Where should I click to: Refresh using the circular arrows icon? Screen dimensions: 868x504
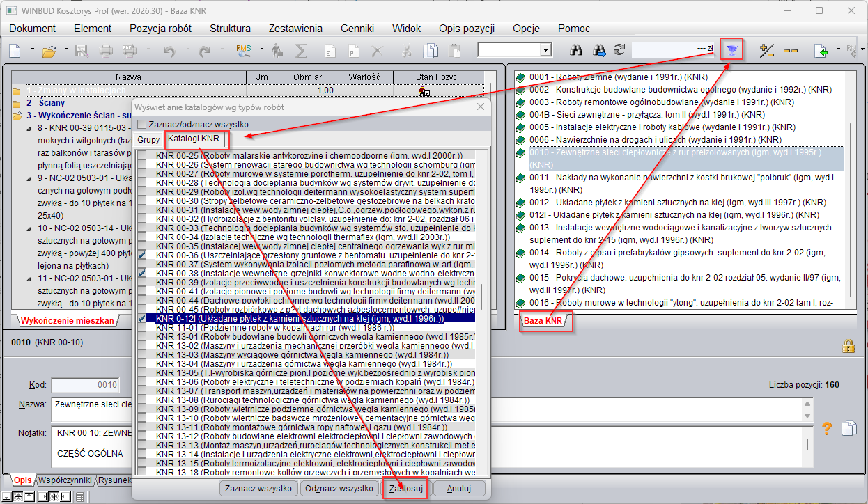619,50
